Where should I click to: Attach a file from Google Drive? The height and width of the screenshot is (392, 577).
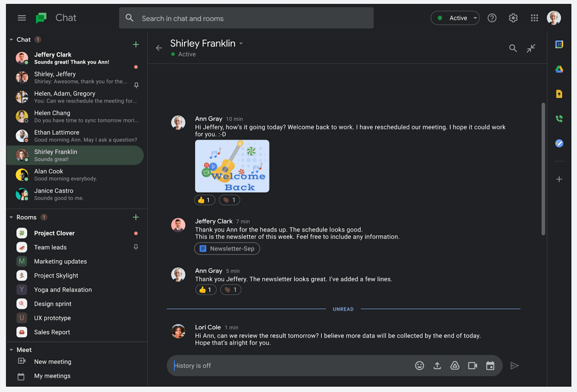point(455,365)
